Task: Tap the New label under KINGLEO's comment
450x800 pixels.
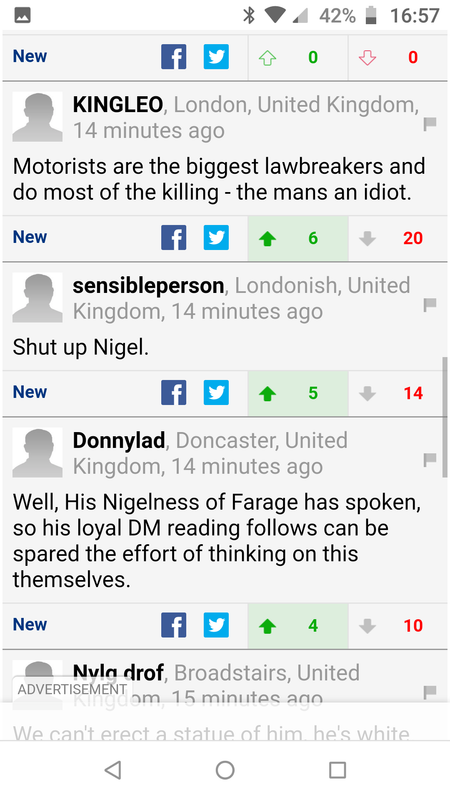Action: [x=30, y=237]
